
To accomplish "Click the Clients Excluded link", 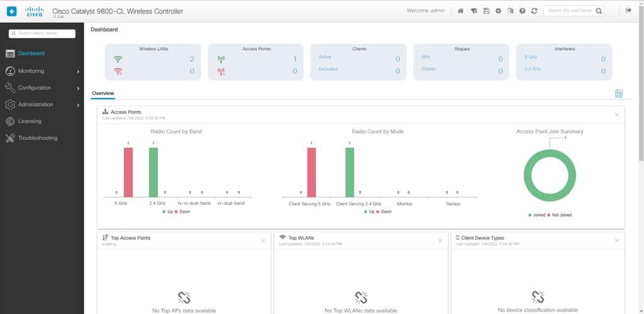I will pos(328,69).
